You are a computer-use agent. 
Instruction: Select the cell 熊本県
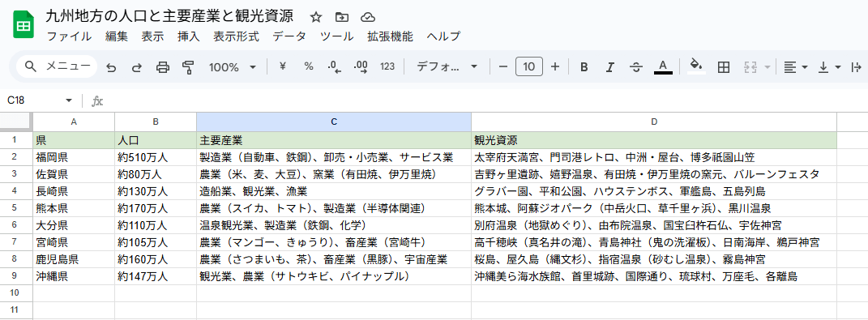point(74,208)
